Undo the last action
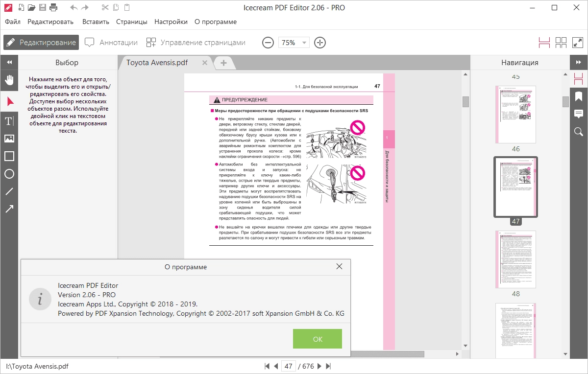588x374 pixels. click(74, 7)
